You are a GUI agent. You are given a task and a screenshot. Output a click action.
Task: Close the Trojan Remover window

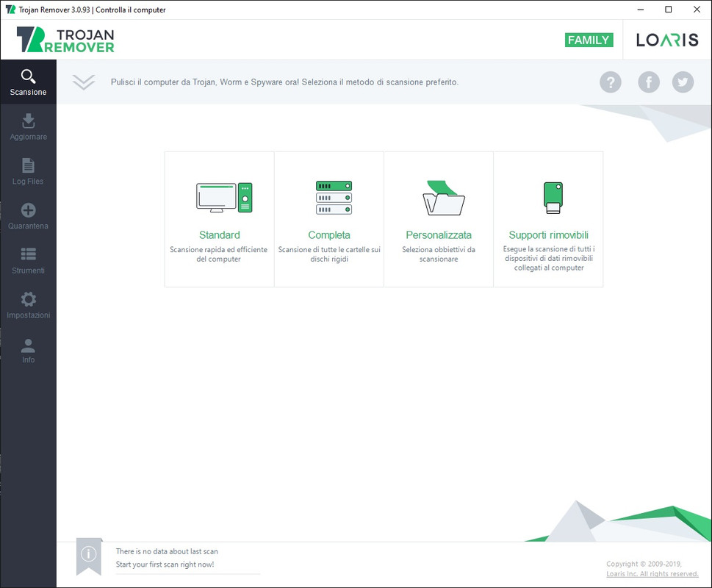point(697,10)
